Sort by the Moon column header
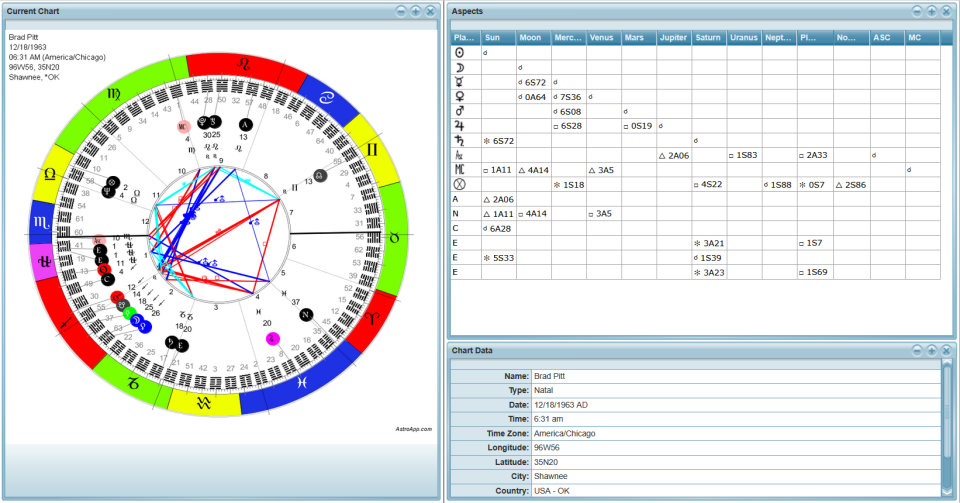The height and width of the screenshot is (503, 960). (533, 37)
